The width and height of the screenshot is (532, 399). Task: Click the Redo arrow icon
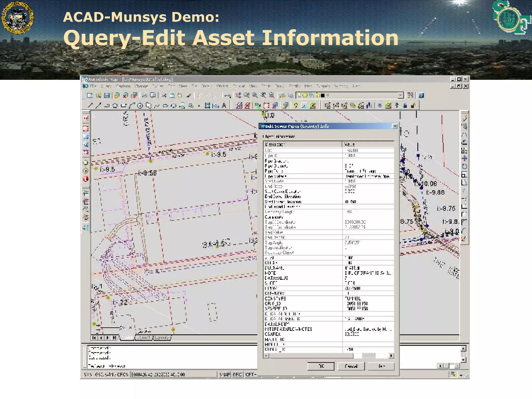click(x=212, y=95)
